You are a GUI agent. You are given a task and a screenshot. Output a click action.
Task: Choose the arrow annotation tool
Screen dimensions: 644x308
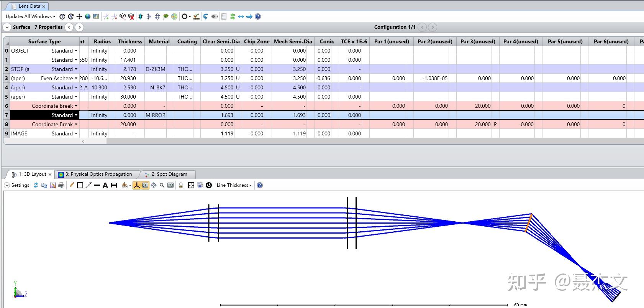coord(88,185)
